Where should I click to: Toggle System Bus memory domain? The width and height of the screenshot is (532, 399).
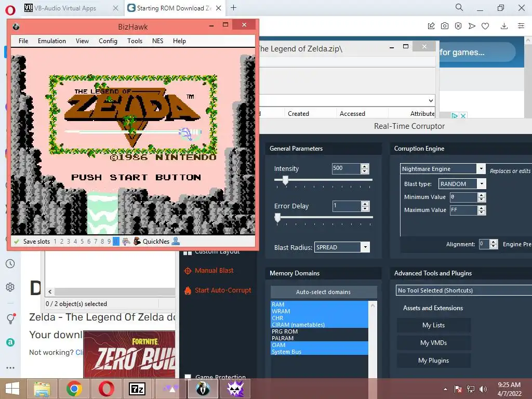[x=320, y=352]
